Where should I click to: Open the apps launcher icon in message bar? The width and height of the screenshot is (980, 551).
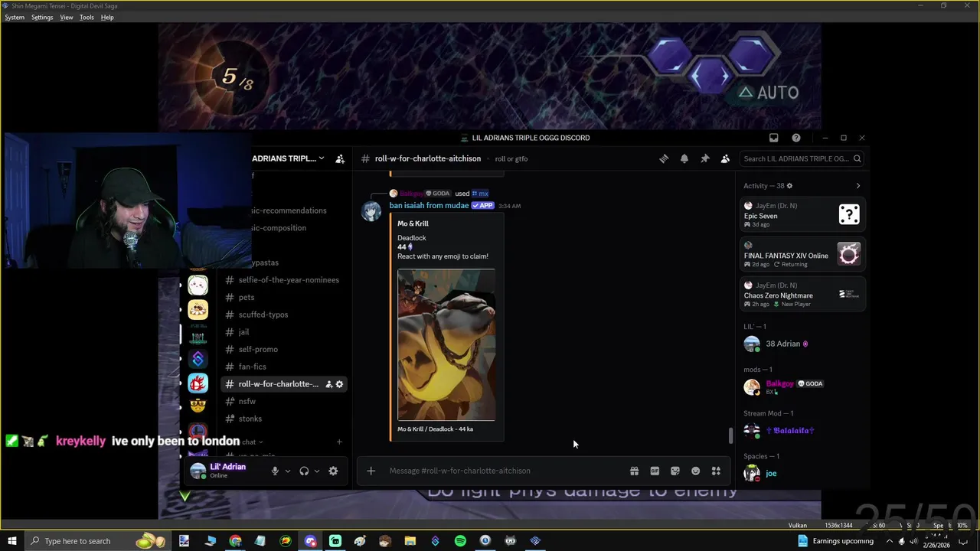tap(716, 471)
